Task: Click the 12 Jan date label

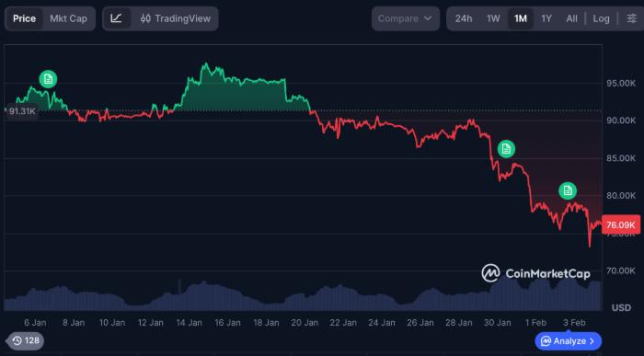Action: coord(150,323)
